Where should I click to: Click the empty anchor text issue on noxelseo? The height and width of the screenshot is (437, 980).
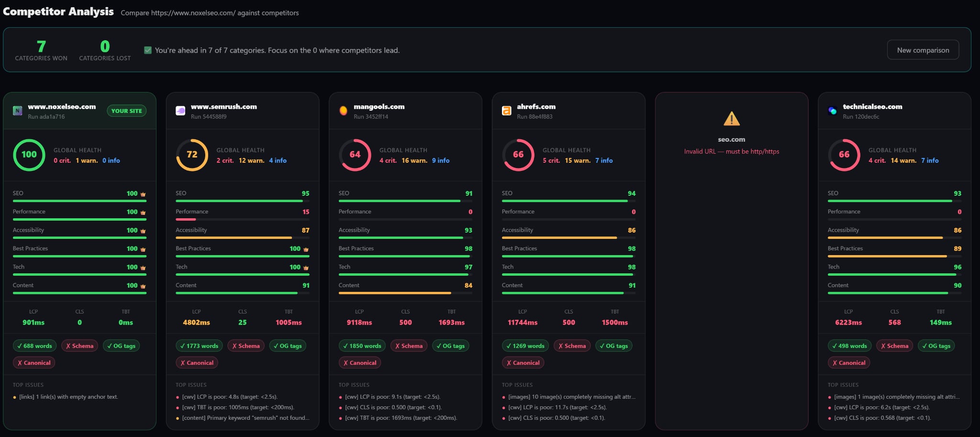pos(68,397)
